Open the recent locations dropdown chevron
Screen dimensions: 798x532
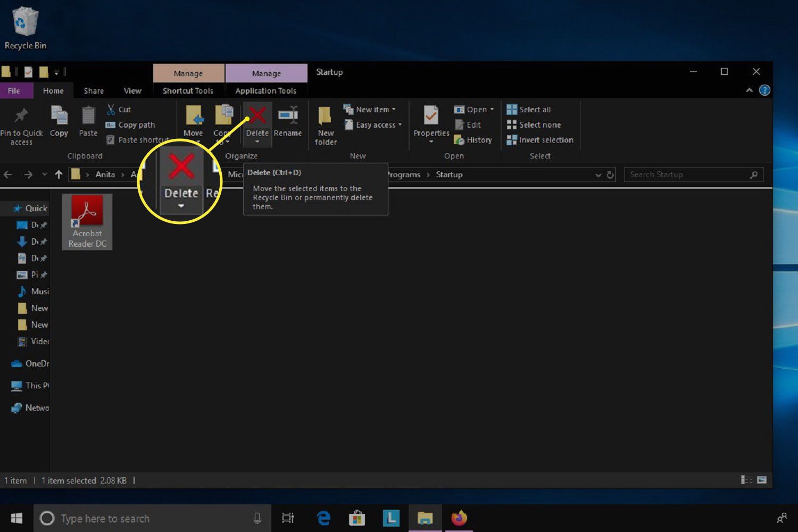click(44, 174)
